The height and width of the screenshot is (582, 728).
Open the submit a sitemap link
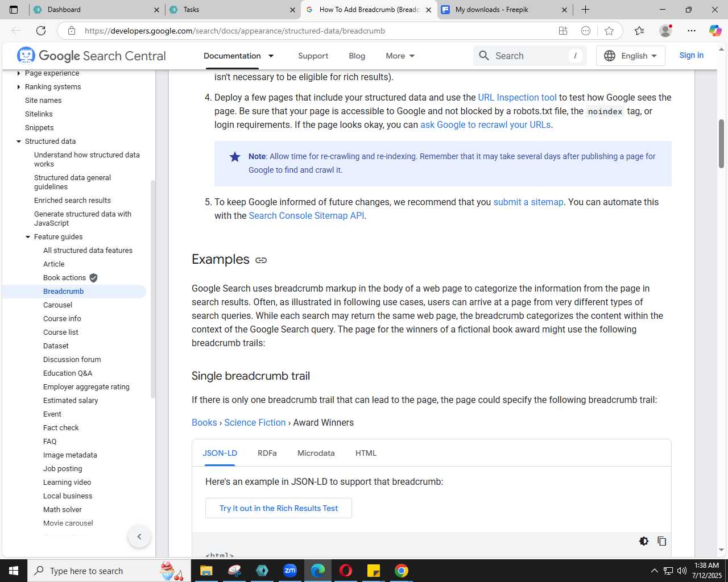coord(528,202)
